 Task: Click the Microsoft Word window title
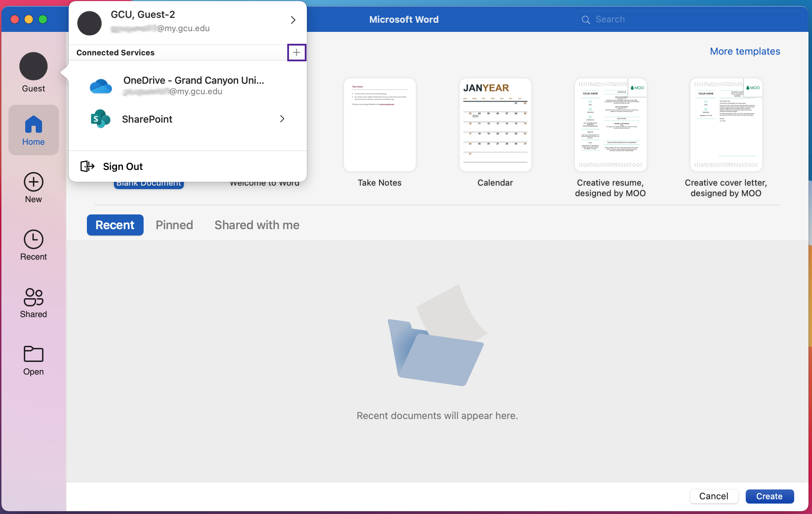[x=404, y=20]
